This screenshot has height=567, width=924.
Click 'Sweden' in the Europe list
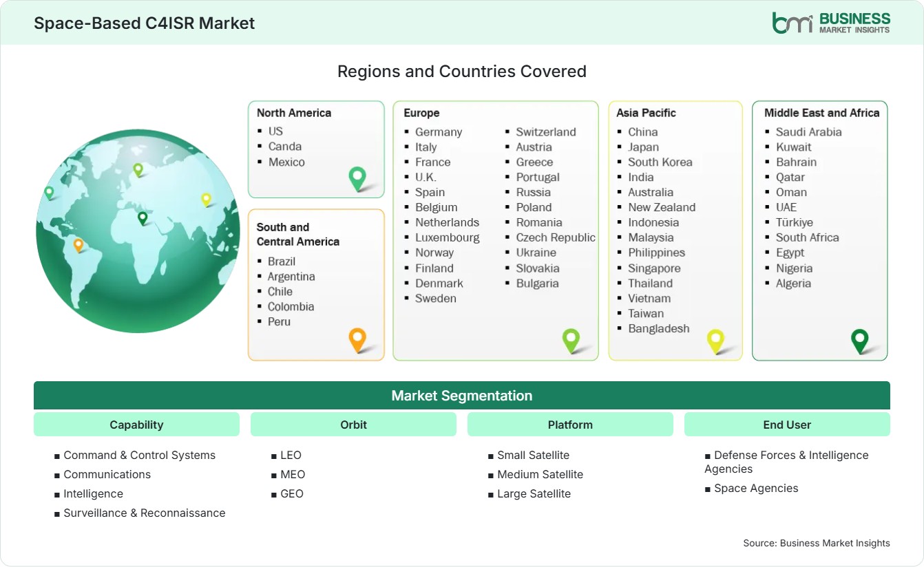[x=436, y=298]
